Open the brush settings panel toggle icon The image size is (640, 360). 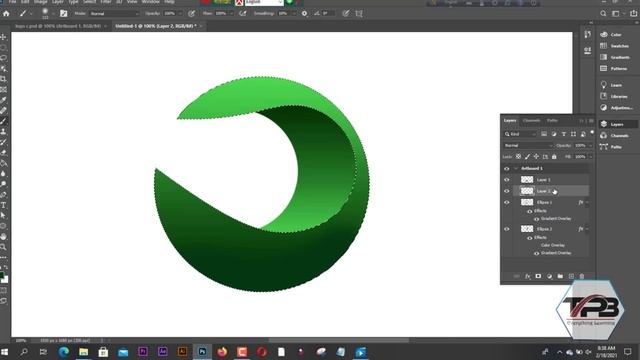64,13
